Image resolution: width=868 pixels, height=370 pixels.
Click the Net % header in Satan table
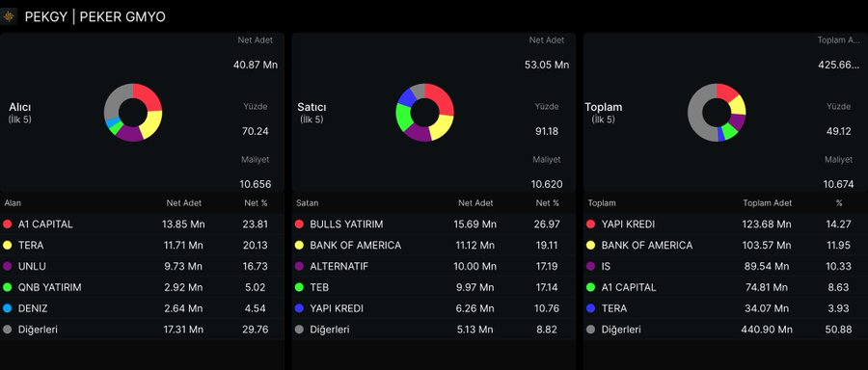point(548,203)
